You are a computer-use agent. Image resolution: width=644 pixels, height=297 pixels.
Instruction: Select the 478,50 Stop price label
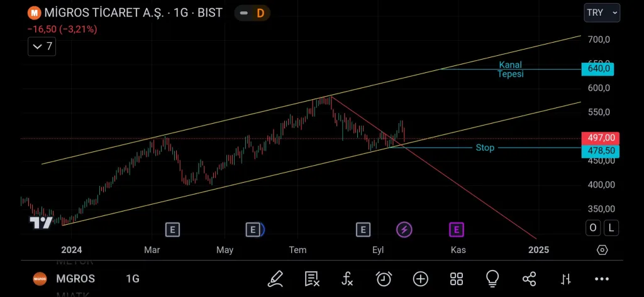(601, 151)
